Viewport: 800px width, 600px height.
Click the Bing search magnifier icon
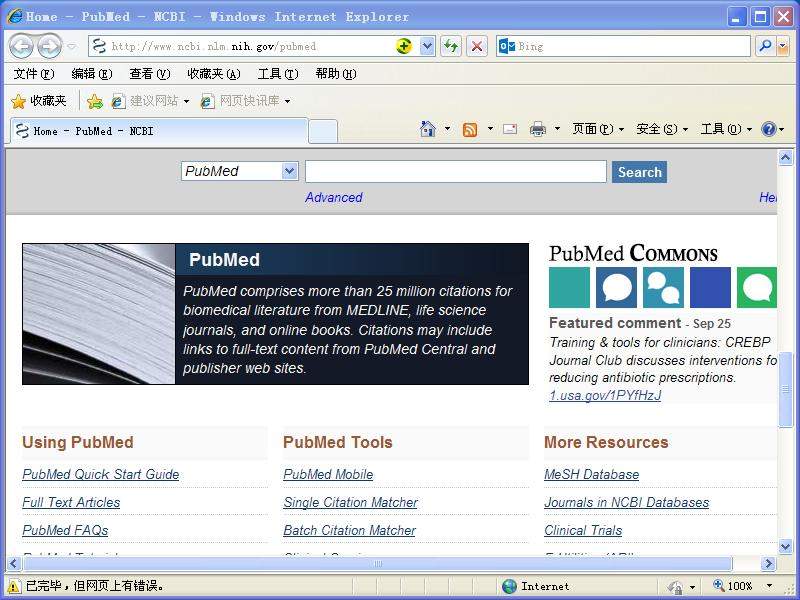pyautogui.click(x=765, y=46)
